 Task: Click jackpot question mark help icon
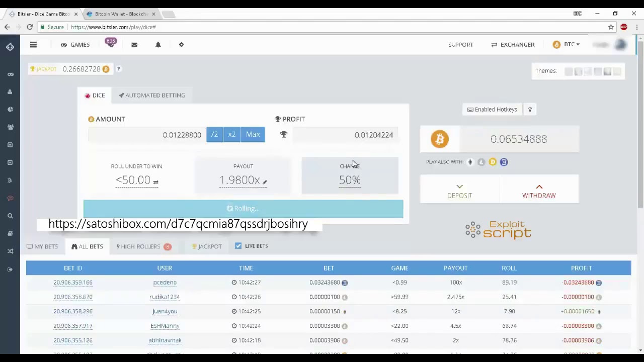(119, 69)
